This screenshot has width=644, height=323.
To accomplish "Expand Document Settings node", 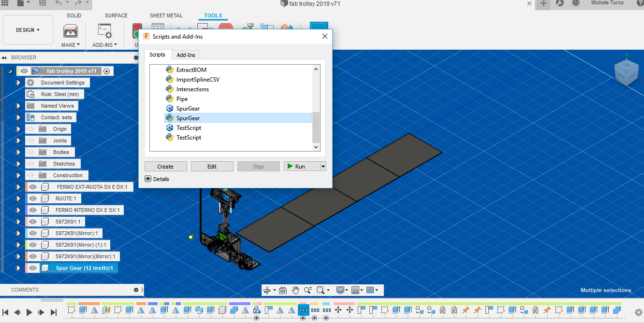I will (18, 83).
